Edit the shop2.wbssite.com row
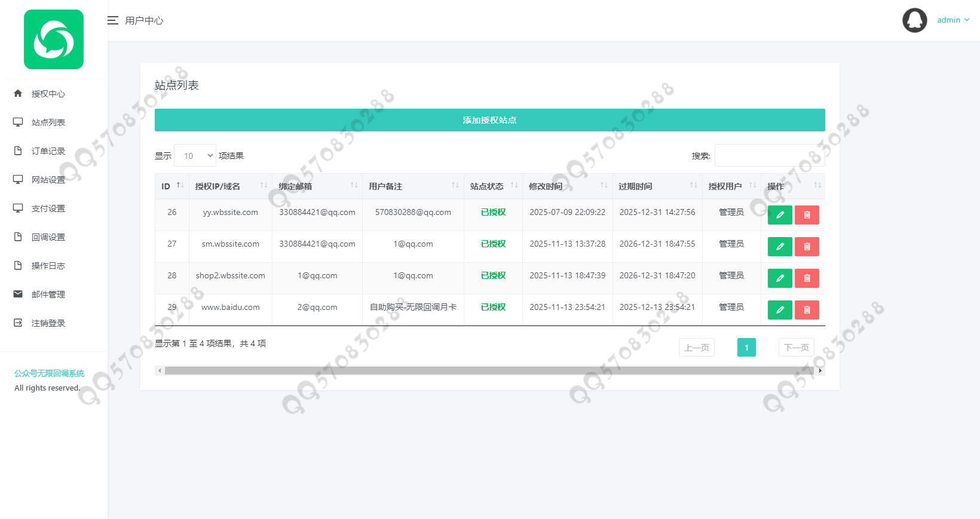Image resolution: width=980 pixels, height=519 pixels. pos(780,278)
